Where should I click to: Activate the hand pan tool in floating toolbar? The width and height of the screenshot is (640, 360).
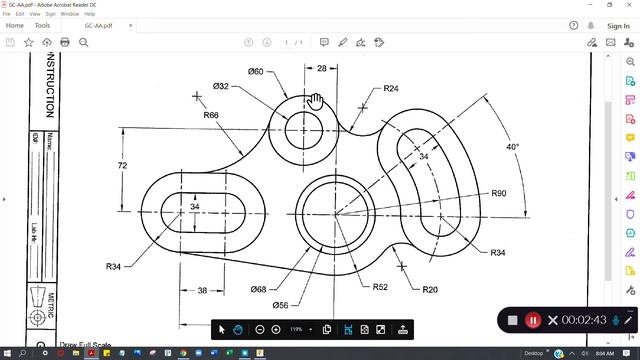click(x=238, y=329)
